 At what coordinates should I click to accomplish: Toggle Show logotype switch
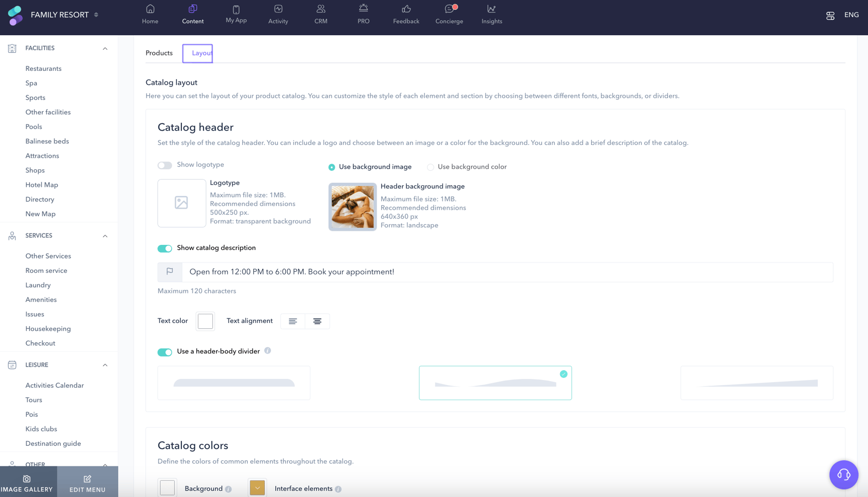coord(165,165)
